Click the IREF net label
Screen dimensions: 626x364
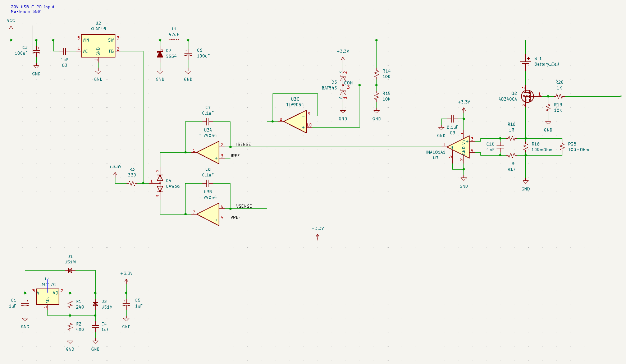pos(235,156)
